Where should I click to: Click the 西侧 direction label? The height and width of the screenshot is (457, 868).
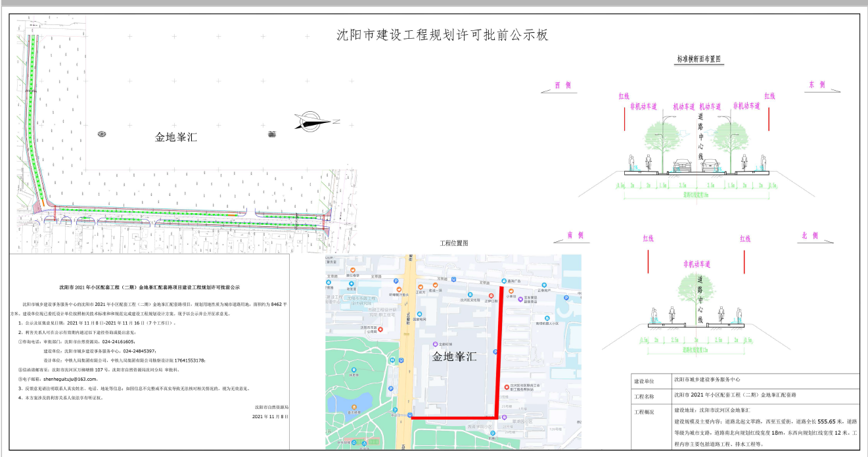(562, 85)
